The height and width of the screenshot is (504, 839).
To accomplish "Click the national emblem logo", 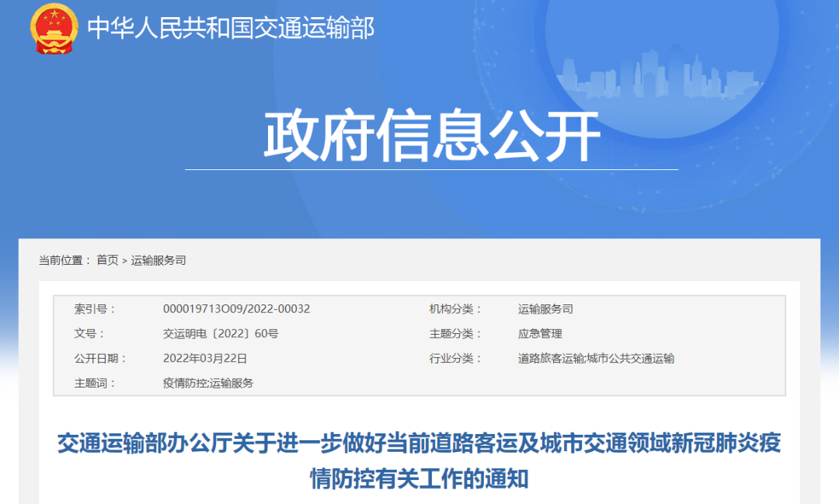I will point(54,28).
